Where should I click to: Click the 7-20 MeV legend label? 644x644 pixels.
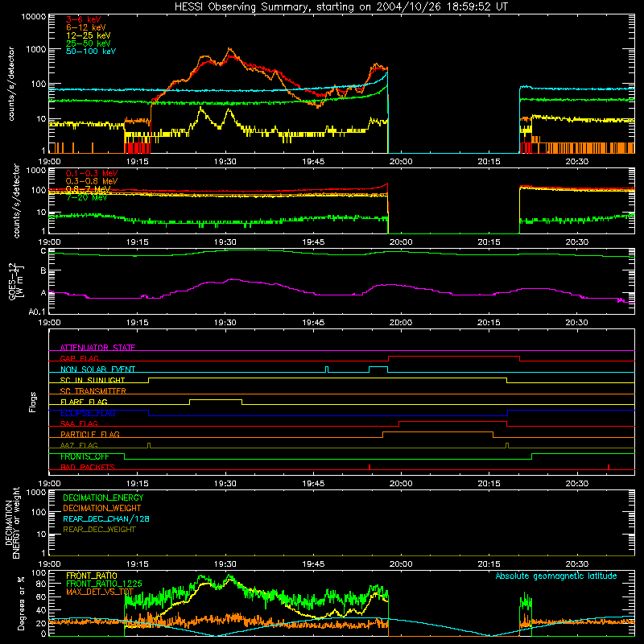click(x=87, y=197)
